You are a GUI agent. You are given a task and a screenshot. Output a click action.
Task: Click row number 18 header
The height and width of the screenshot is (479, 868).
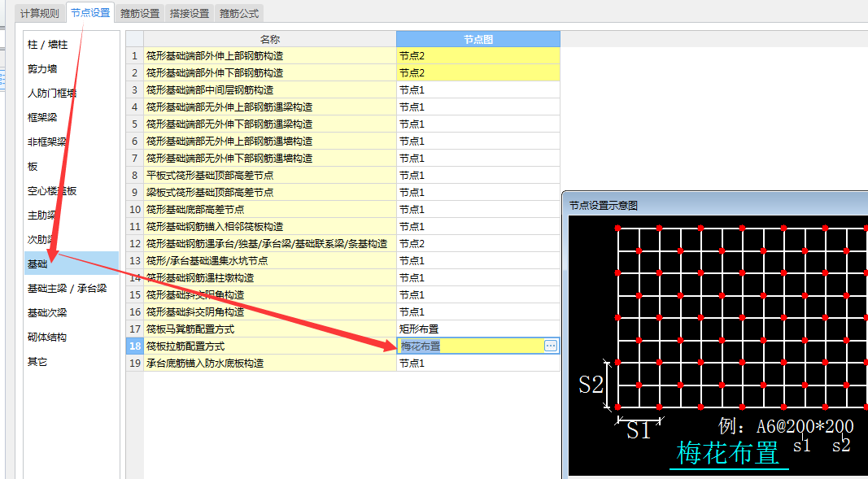(x=135, y=346)
